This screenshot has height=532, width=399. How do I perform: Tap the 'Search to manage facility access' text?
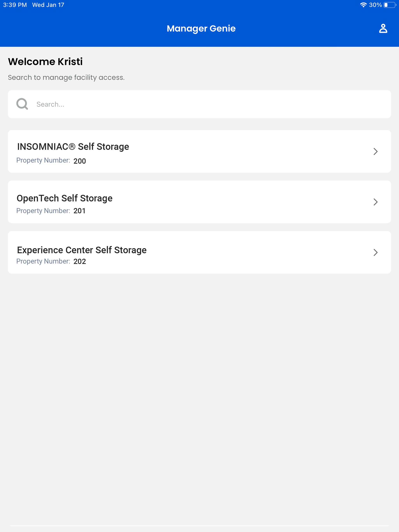[66, 78]
